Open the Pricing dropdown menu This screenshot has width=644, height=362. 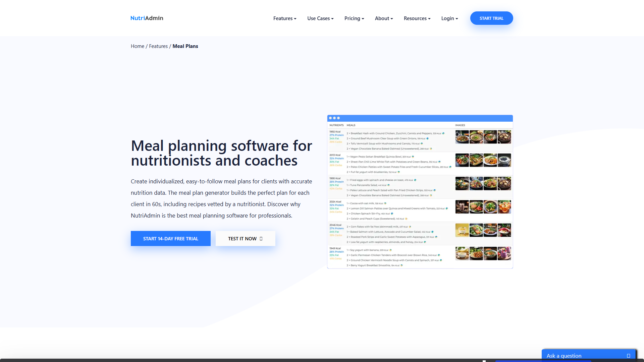click(354, 18)
